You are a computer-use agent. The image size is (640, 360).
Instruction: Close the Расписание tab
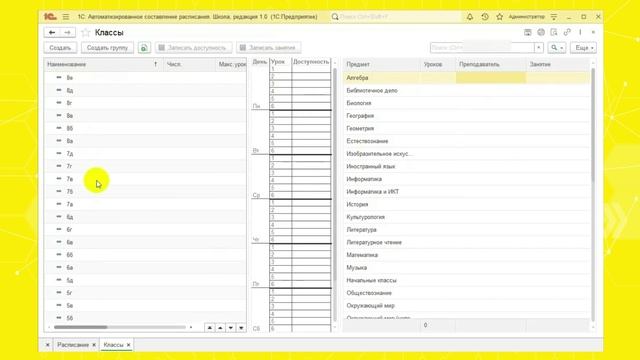(94, 345)
